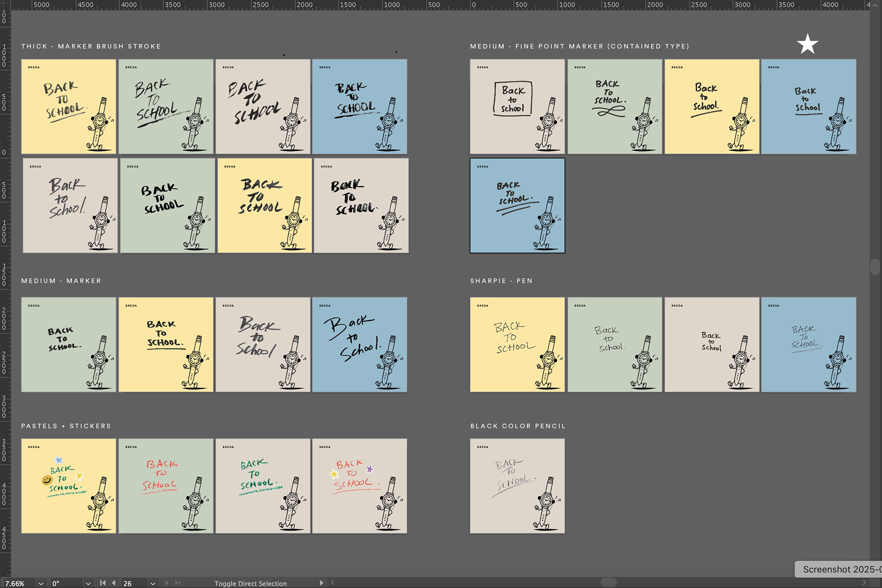882x588 pixels.
Task: Click vertical scrollbar thumb
Action: (875, 267)
